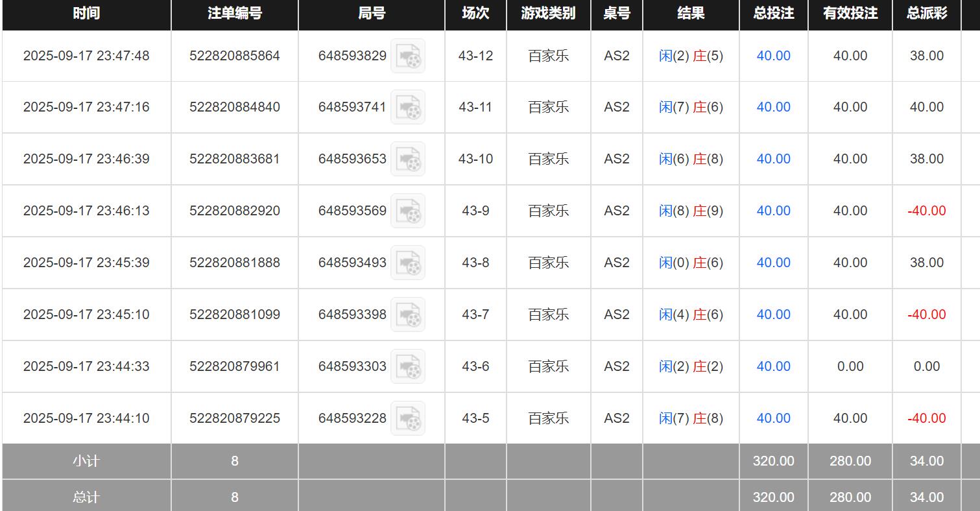Click the 注单编号 column header
980x511 pixels.
tap(234, 14)
